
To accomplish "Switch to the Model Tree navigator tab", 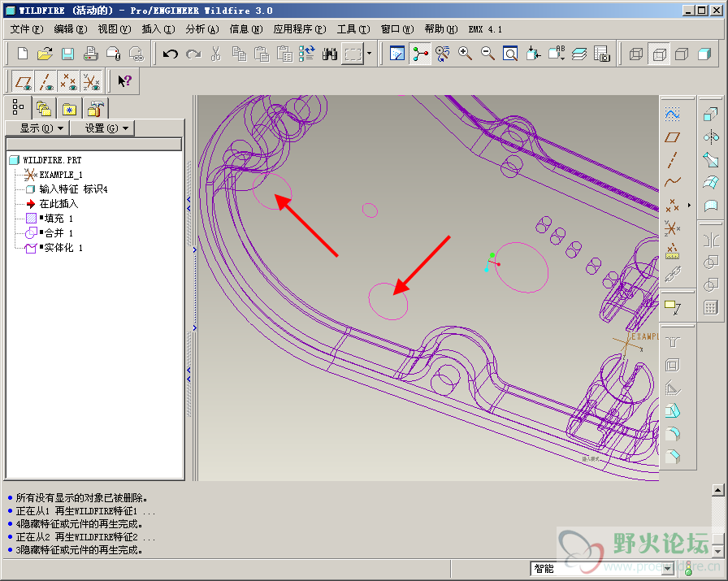I will [18, 108].
